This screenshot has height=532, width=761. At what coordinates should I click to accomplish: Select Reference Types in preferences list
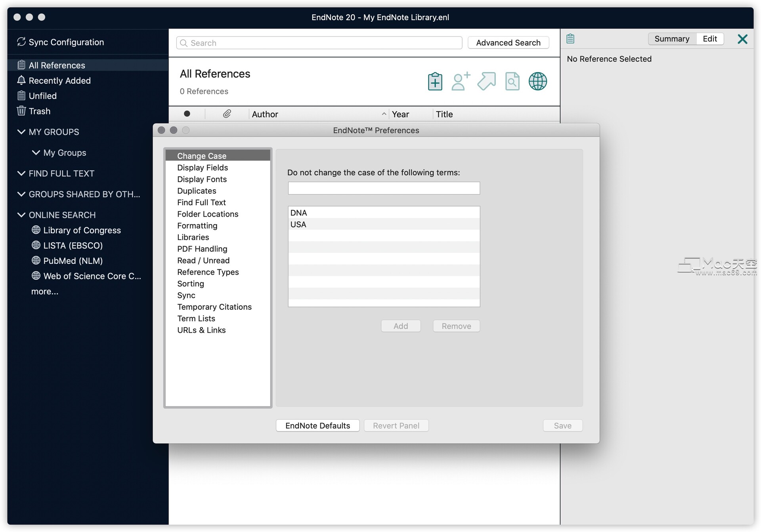(208, 272)
